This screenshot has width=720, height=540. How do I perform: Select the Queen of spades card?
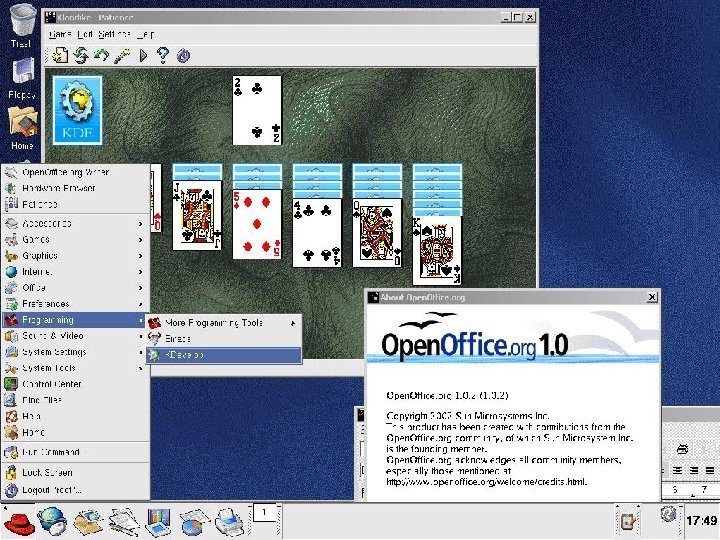(x=377, y=233)
